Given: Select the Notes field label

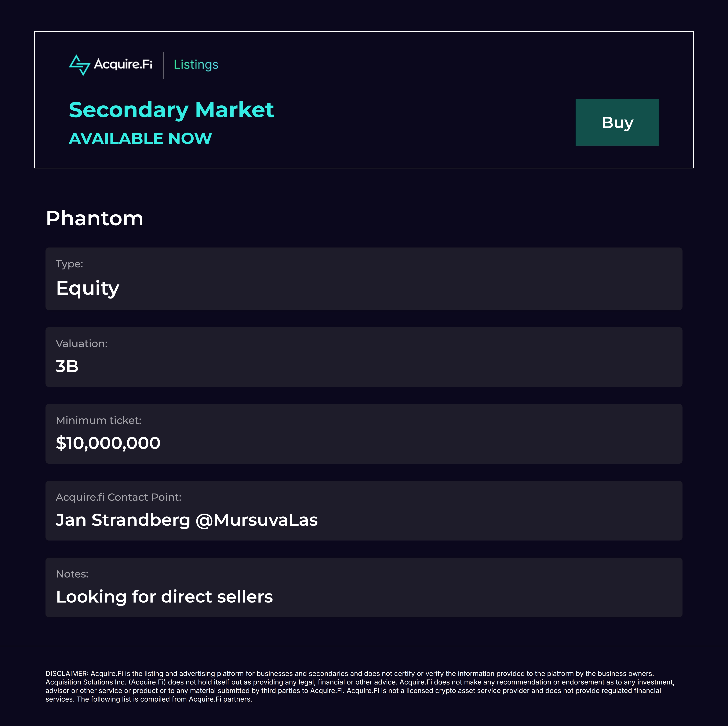Looking at the screenshot, I should coord(72,574).
